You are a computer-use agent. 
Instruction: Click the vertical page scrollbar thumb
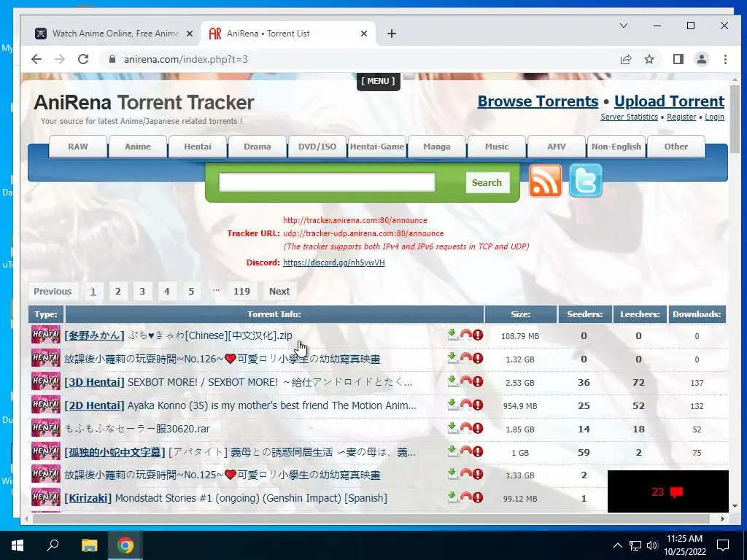pos(735,120)
